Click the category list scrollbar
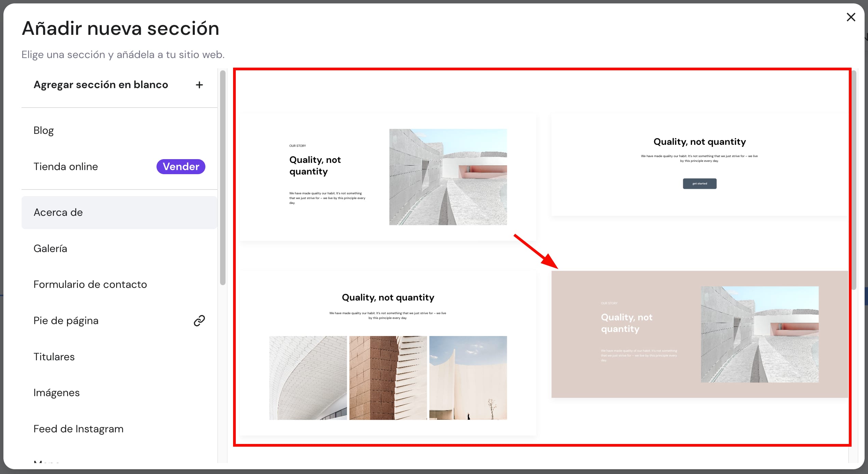Viewport: 868px width, 474px height. 223,178
